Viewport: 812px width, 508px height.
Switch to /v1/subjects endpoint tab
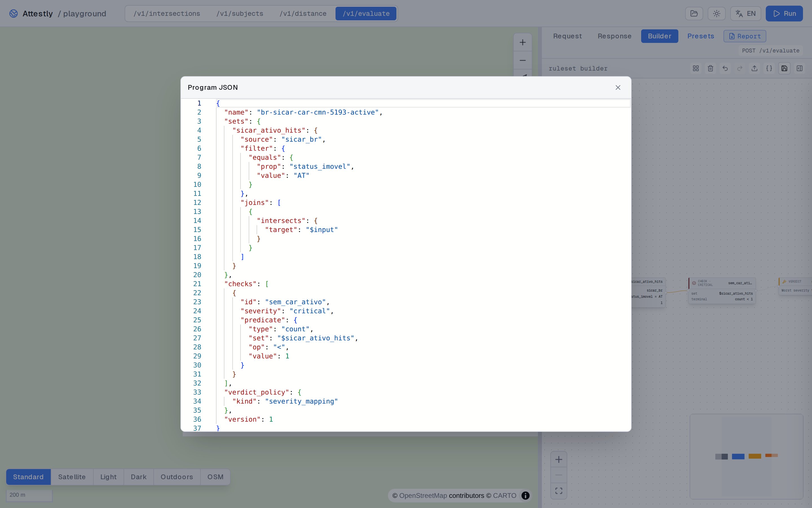(x=240, y=14)
